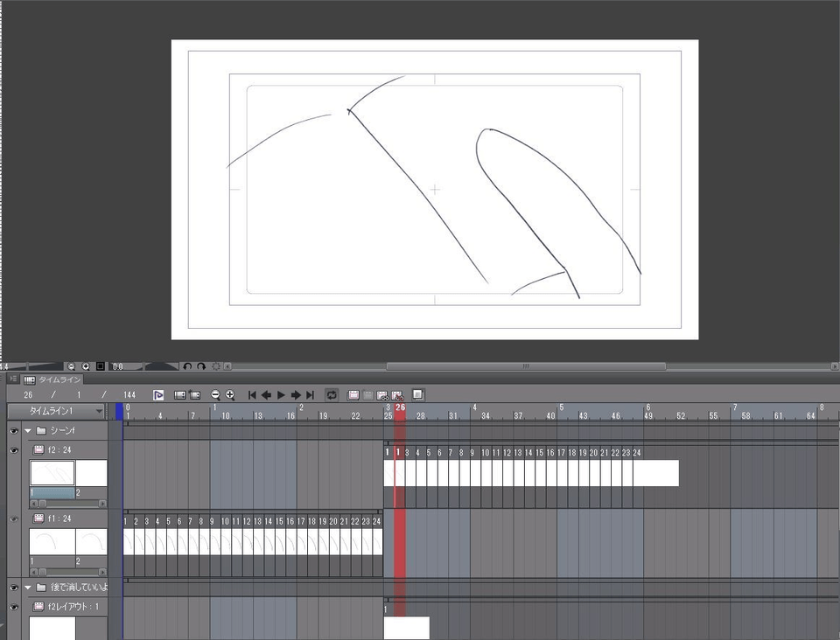
Task: Collapse the 後で消していいよ folder
Action: pyautogui.click(x=28, y=588)
